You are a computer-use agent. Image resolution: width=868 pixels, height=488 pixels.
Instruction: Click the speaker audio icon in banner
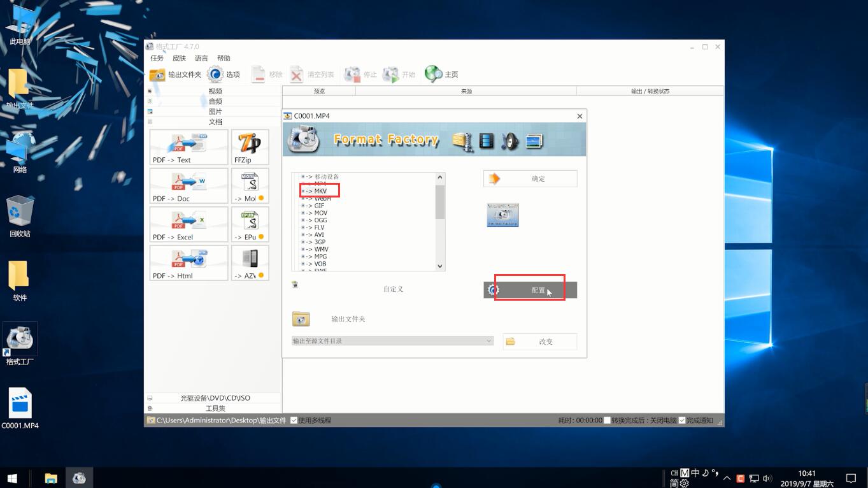(x=509, y=141)
